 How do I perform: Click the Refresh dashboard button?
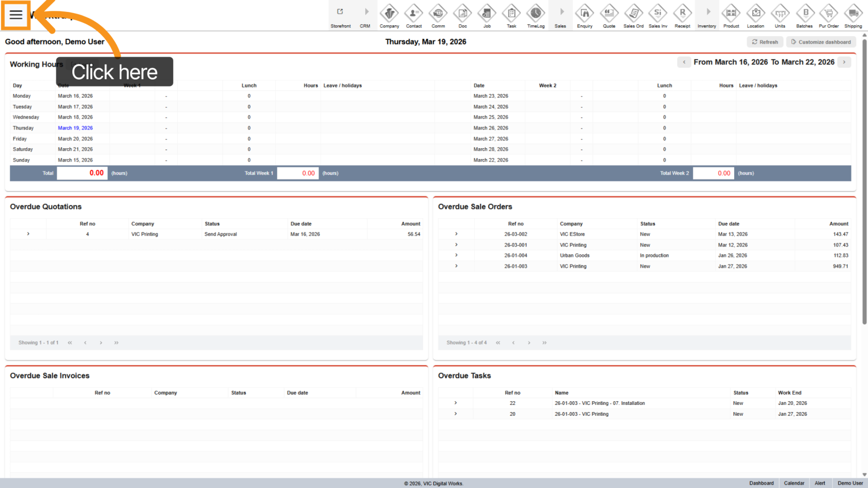765,42
